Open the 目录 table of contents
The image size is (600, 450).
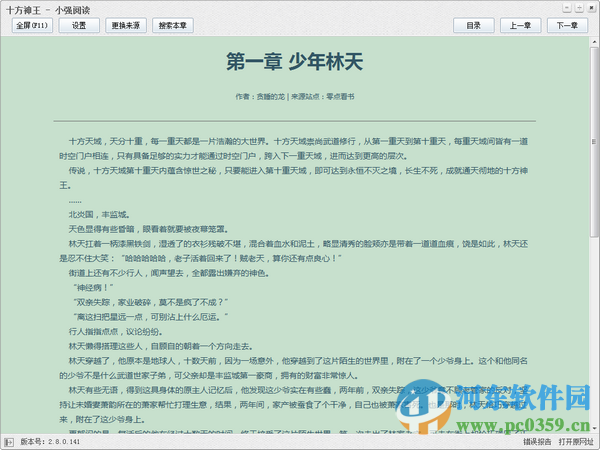pyautogui.click(x=473, y=25)
